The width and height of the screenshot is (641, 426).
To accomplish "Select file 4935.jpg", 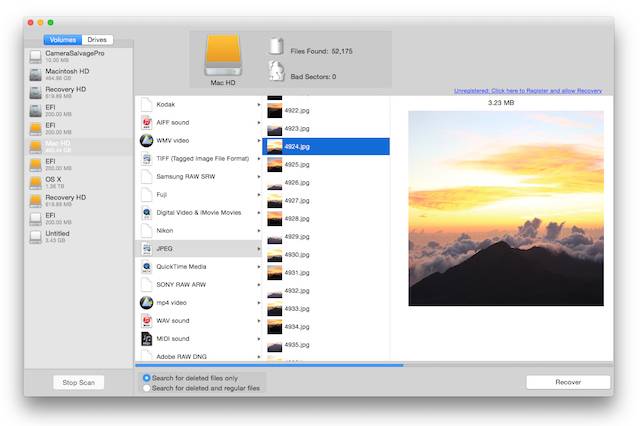I will (x=326, y=344).
